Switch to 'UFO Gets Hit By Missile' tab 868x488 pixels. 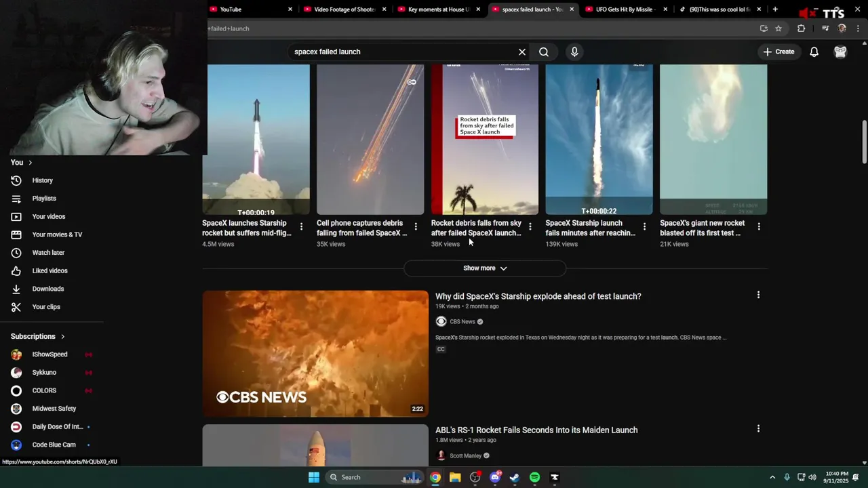coord(625,9)
